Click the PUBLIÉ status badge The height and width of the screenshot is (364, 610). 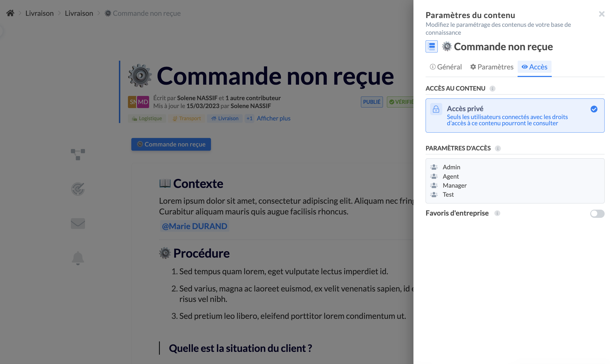point(372,102)
